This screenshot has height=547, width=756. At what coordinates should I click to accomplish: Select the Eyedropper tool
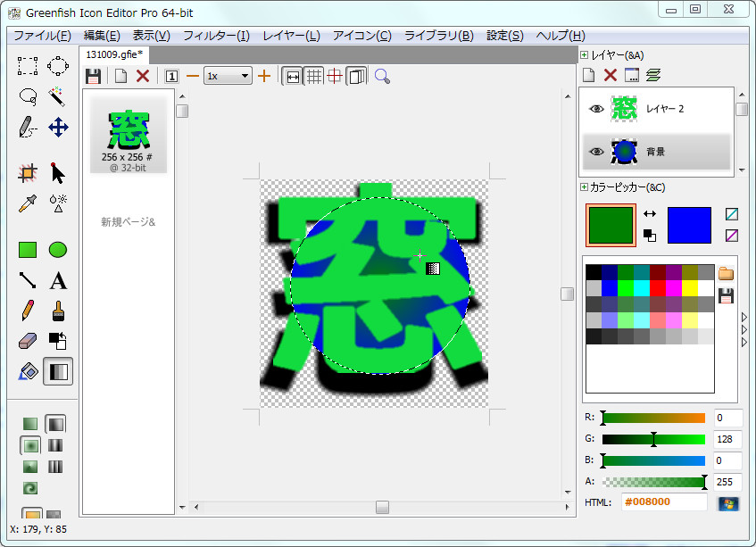click(28, 203)
